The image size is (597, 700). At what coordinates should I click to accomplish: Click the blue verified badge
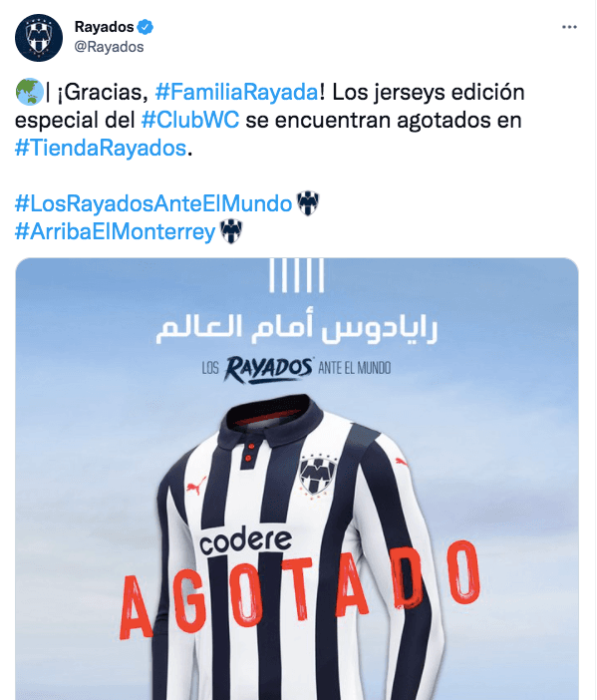[x=145, y=27]
